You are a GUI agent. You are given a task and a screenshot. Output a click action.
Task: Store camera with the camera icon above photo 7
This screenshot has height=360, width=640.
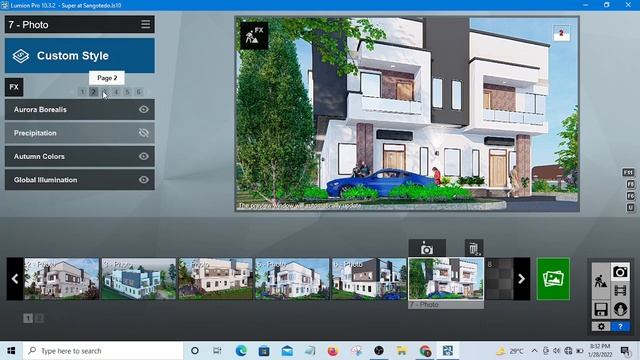(427, 248)
